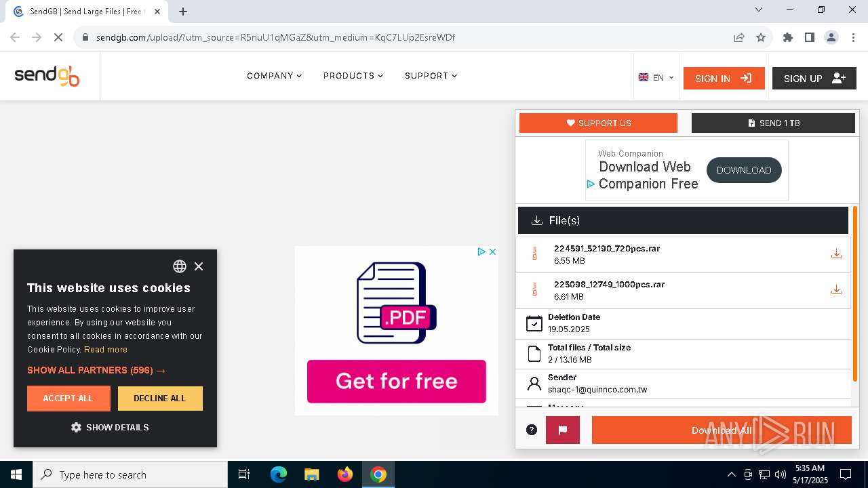Image resolution: width=868 pixels, height=488 pixels.
Task: Open the Windows Start menu
Action: (16, 474)
